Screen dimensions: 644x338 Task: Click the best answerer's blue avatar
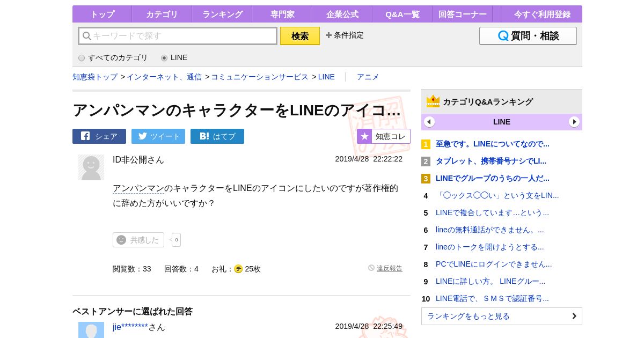click(x=91, y=330)
